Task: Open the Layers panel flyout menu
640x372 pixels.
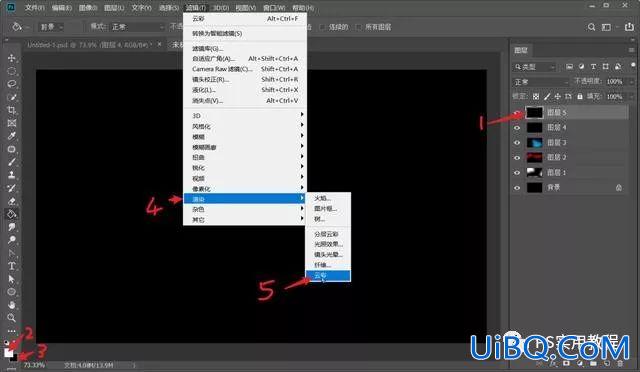Action: coord(631,50)
